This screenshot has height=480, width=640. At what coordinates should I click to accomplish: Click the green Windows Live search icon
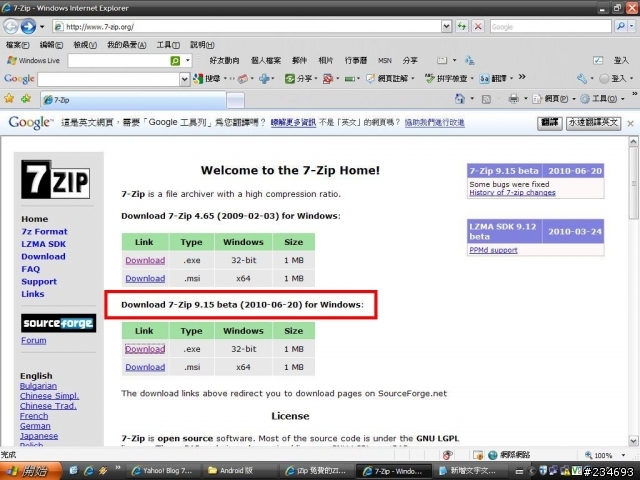click(x=175, y=61)
